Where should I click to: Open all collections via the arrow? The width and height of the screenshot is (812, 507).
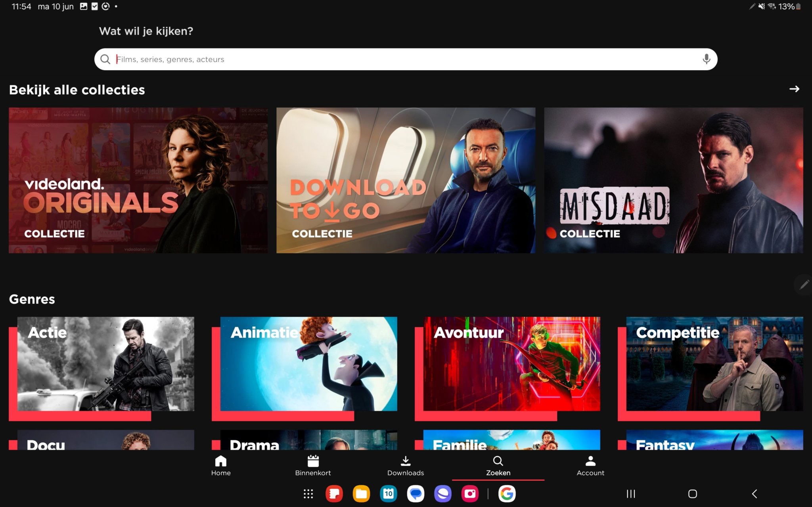[x=794, y=89]
